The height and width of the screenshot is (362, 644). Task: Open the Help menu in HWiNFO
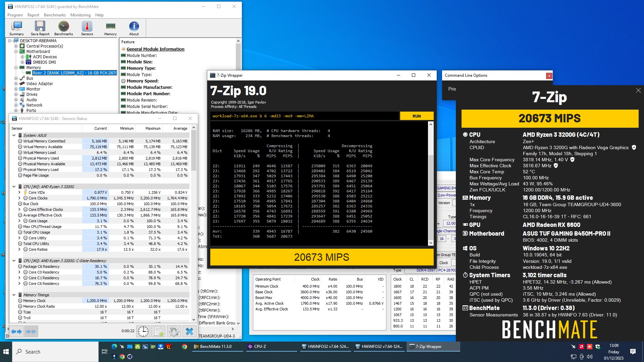[x=99, y=15]
